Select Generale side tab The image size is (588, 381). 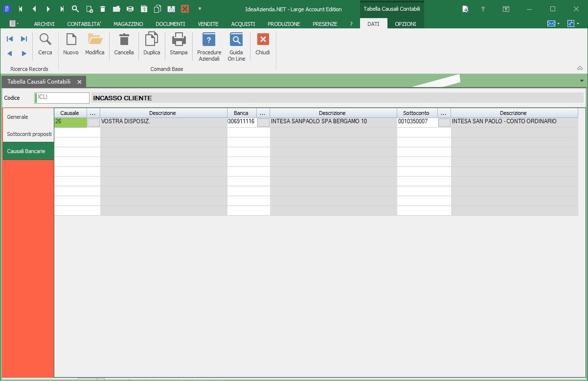(x=28, y=117)
